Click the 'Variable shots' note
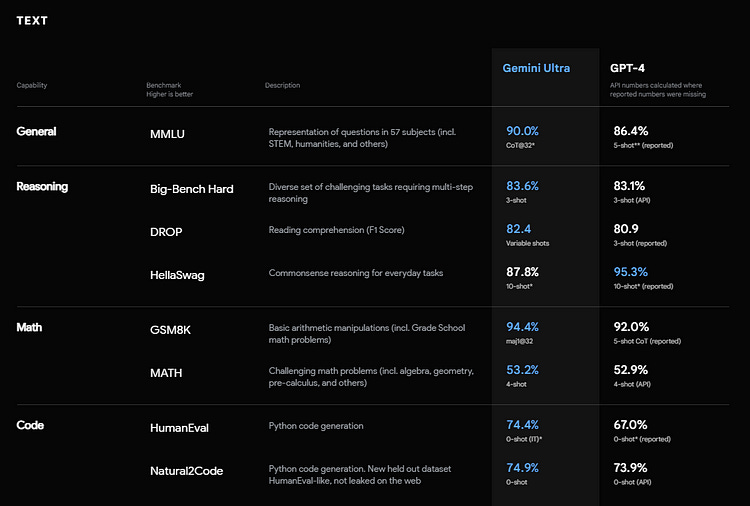This screenshot has height=506, width=750. pos(528,243)
